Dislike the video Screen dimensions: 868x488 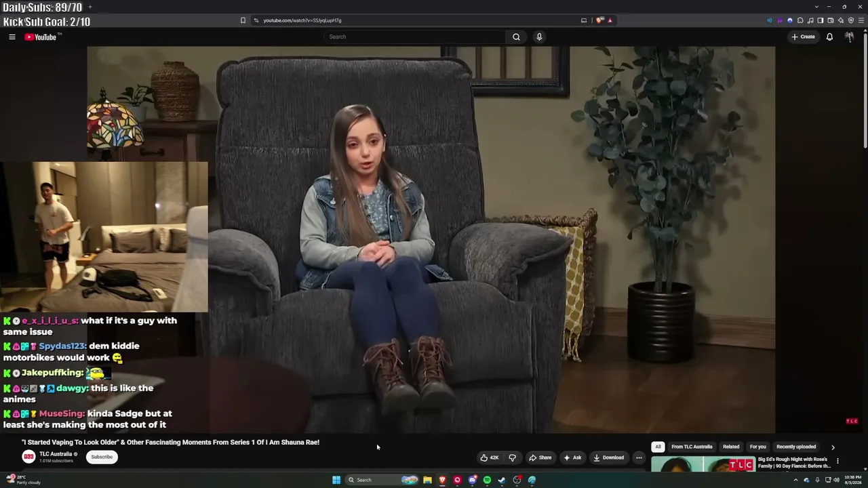(512, 457)
